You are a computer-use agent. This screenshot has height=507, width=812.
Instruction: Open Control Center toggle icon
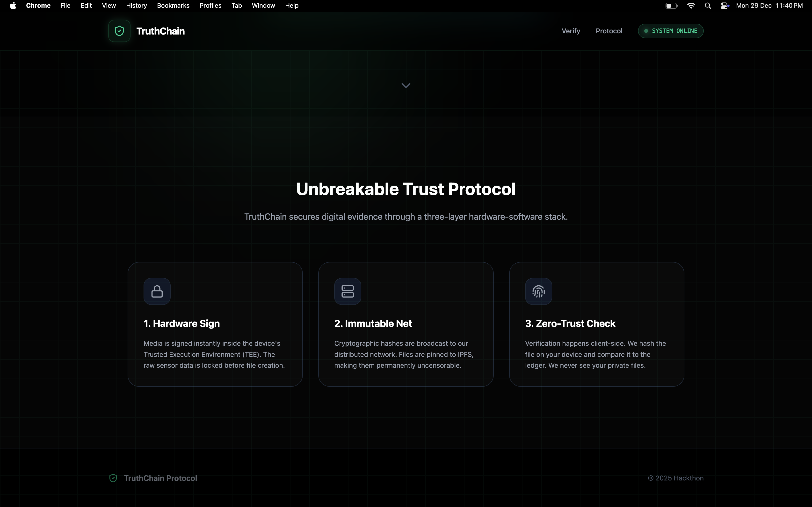point(725,6)
